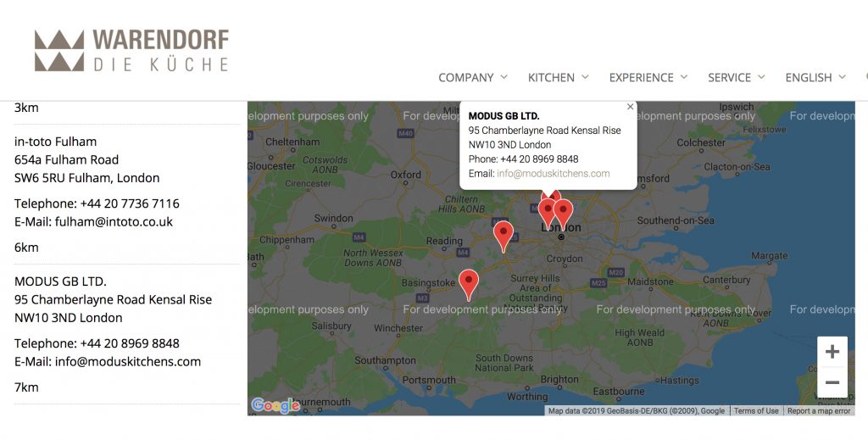This screenshot has width=868, height=440.
Task: Open the EXPERIENCE dropdown chevron
Action: 684,77
